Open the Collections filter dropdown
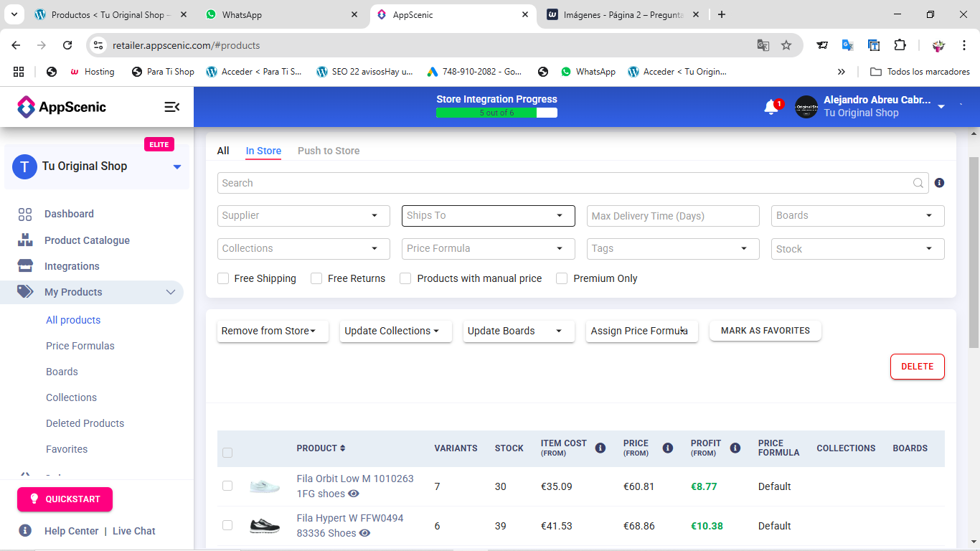This screenshot has height=551, width=980. (x=303, y=249)
